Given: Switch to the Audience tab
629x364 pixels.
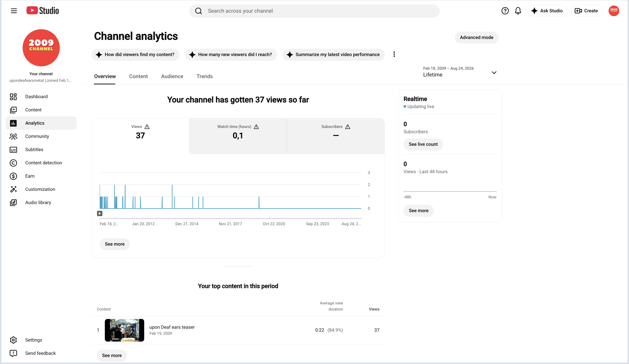Looking at the screenshot, I should coord(172,76).
